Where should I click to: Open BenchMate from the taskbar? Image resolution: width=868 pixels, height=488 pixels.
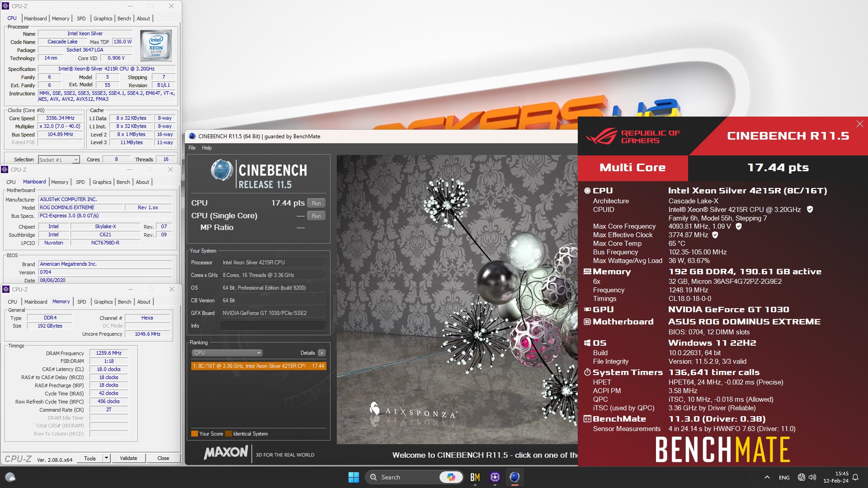pyautogui.click(x=475, y=477)
